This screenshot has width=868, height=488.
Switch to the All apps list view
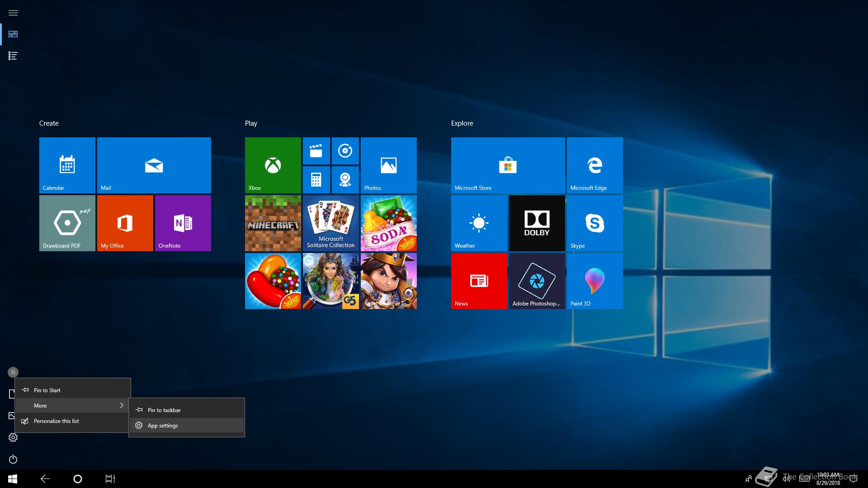[x=13, y=56]
